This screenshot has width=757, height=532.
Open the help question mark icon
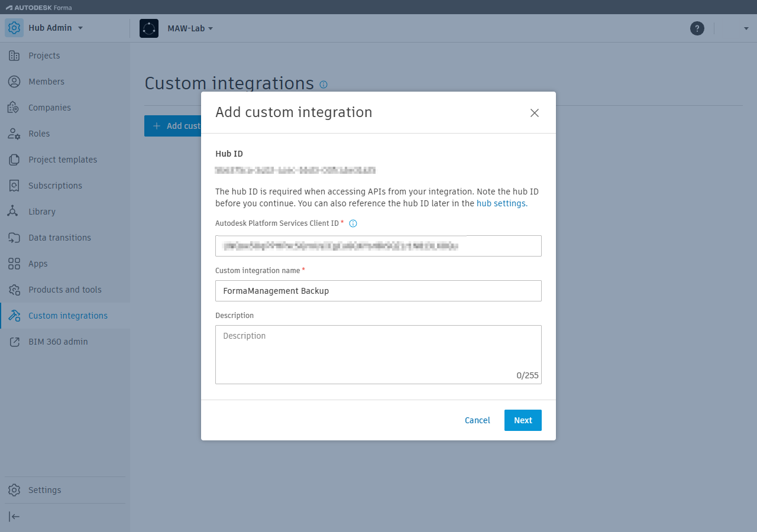(697, 28)
